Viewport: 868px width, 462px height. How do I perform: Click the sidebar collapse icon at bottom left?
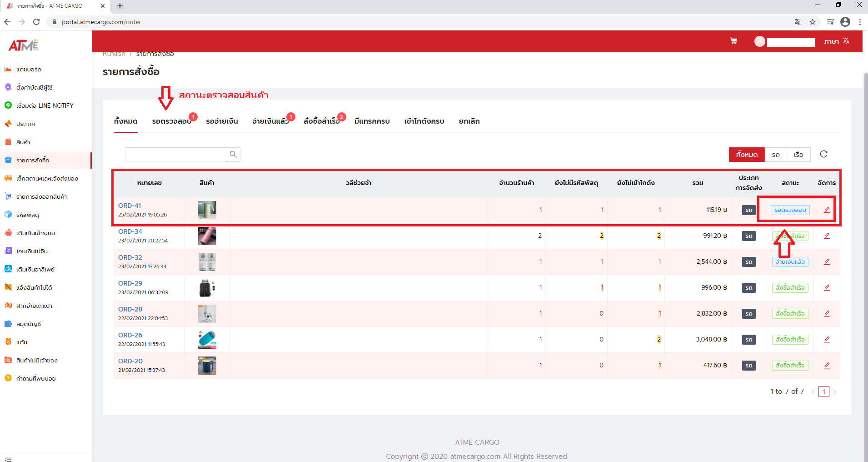[x=8, y=459]
